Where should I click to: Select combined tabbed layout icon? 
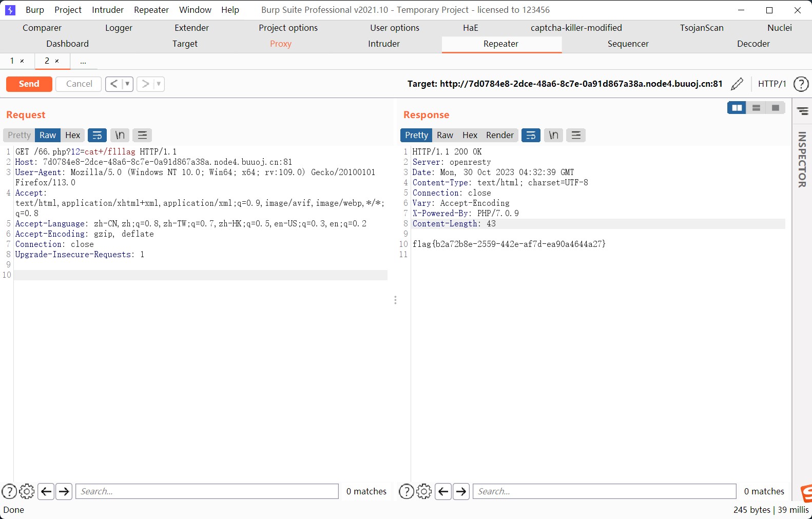tap(776, 108)
